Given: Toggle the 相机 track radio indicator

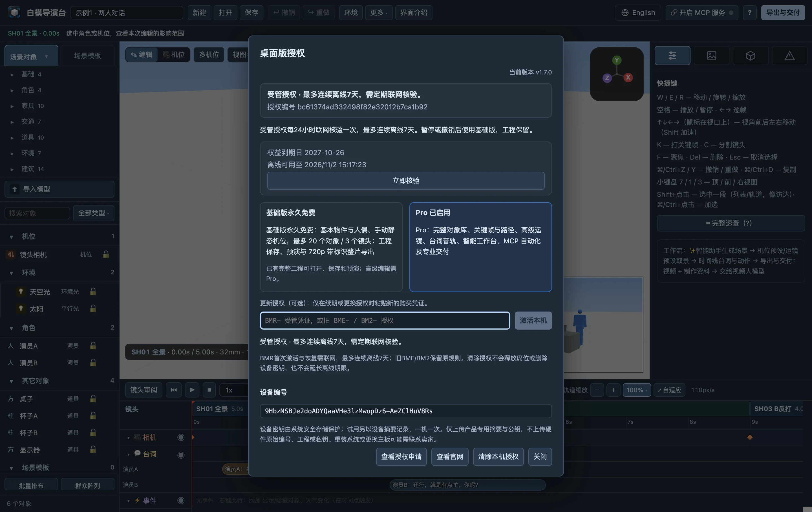Looking at the screenshot, I should point(181,438).
